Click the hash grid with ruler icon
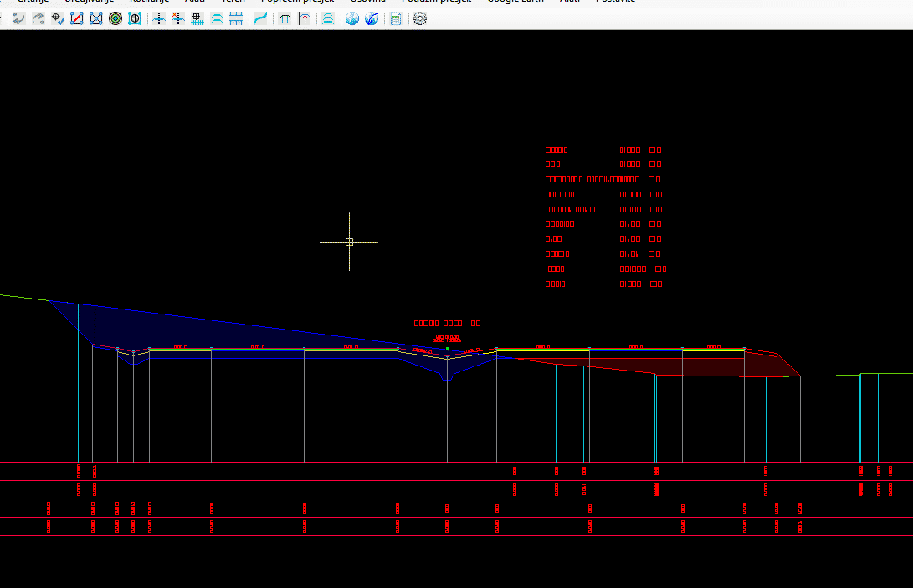The image size is (913, 588). [197, 18]
